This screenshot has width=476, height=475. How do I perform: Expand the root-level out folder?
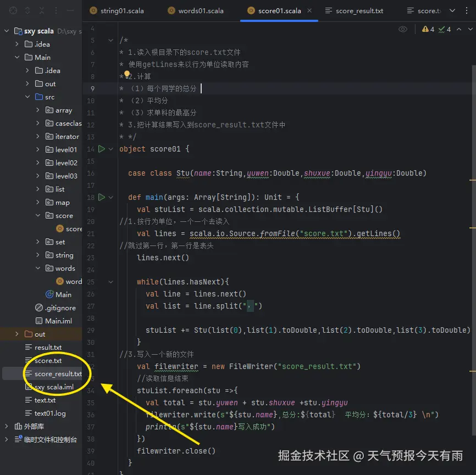[x=17, y=334]
